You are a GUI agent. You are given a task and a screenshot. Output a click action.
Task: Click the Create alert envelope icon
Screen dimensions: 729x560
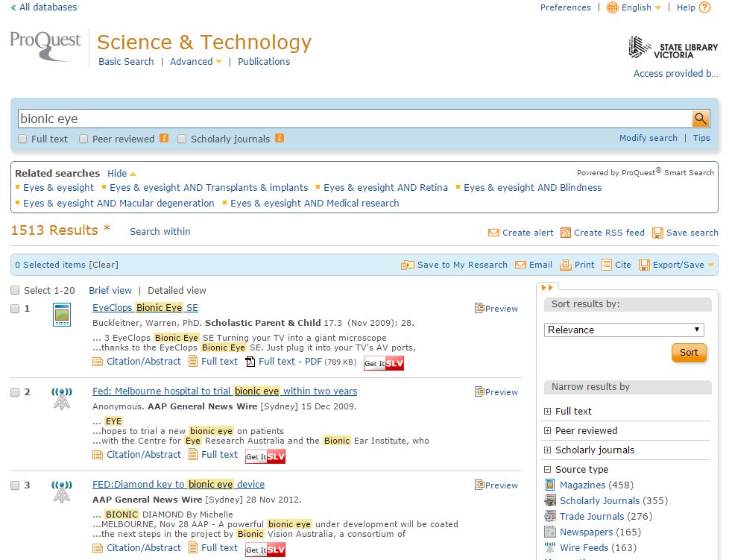tap(493, 233)
